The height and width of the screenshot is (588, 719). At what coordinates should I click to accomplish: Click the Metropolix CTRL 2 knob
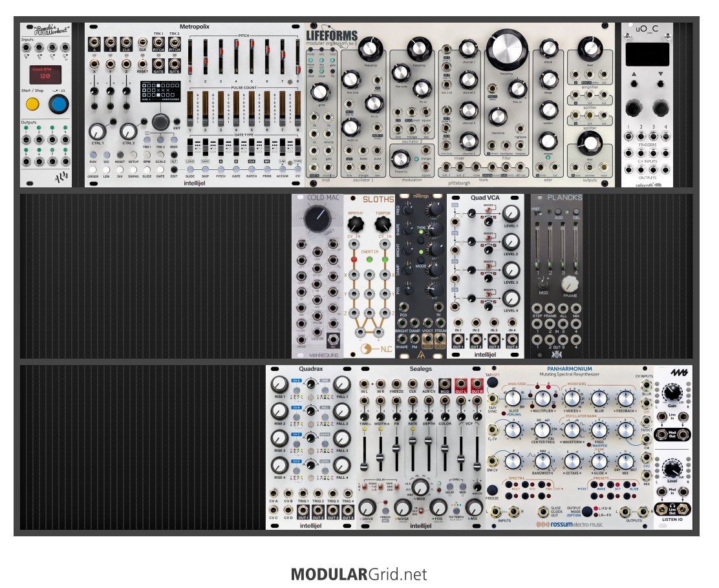[128, 132]
